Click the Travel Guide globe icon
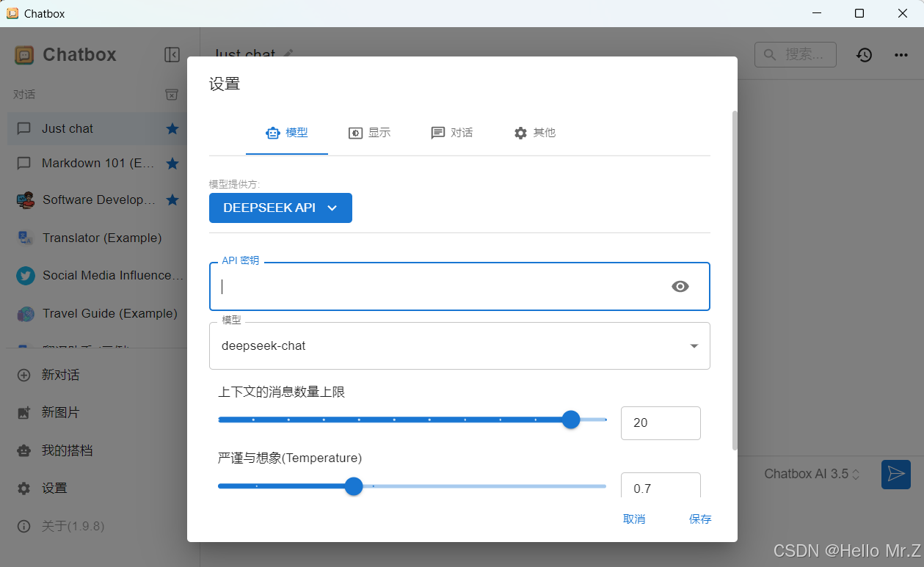Viewport: 924px width, 567px height. click(26, 314)
